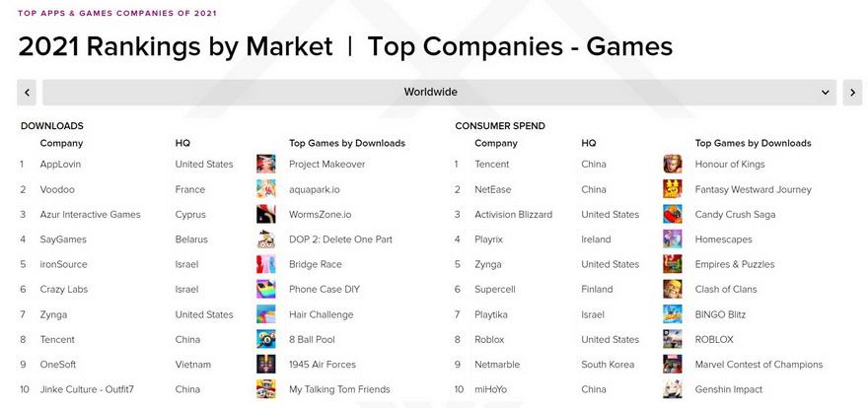Click the Genshin Impact game icon
868x408 pixels.
(673, 389)
